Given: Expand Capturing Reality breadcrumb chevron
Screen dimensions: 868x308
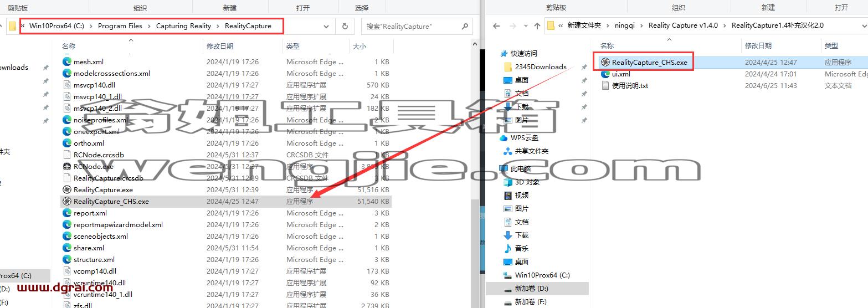Looking at the screenshot, I should [218, 26].
